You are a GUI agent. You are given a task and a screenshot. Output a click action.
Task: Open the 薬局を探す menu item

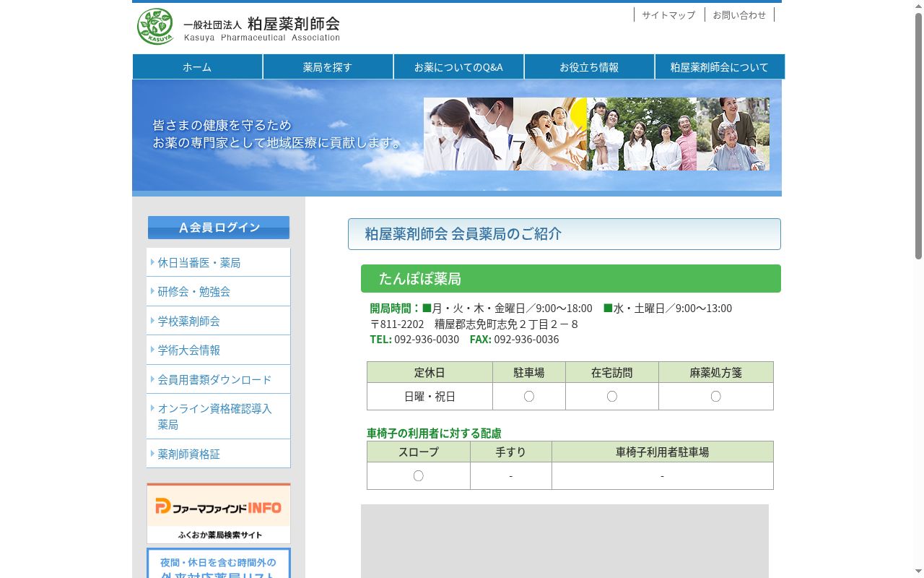click(328, 66)
